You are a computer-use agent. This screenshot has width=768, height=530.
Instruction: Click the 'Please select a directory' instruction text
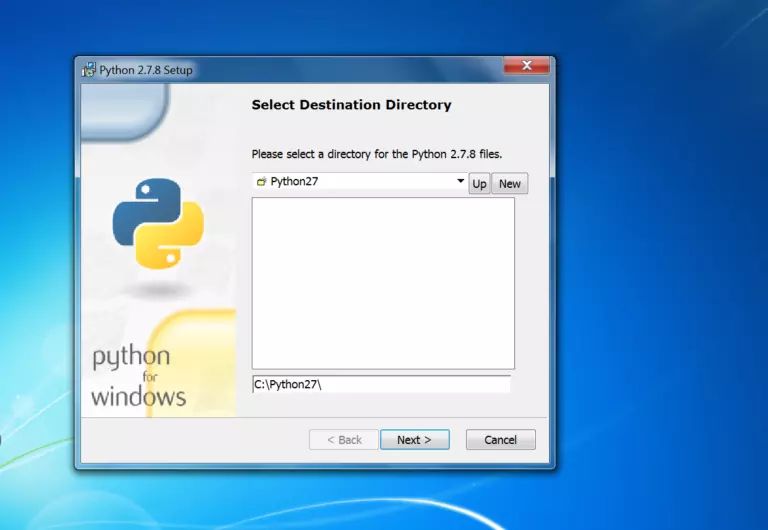[x=377, y=154]
